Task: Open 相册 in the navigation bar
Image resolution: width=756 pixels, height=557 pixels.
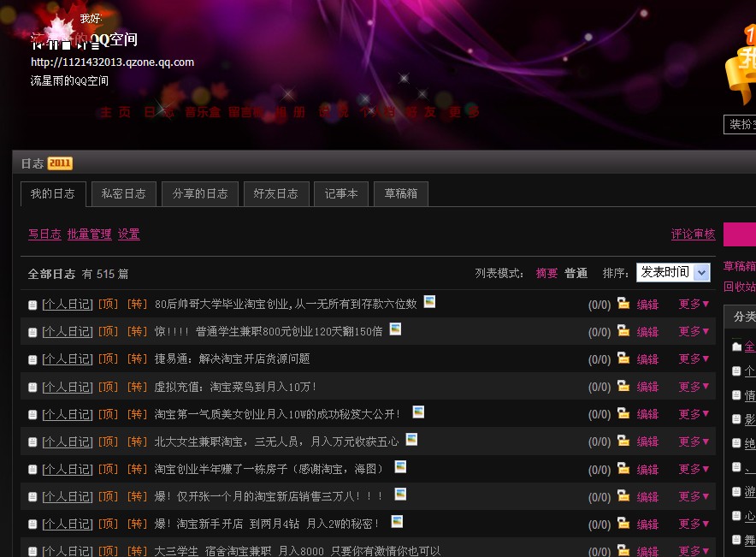Action: (x=290, y=112)
